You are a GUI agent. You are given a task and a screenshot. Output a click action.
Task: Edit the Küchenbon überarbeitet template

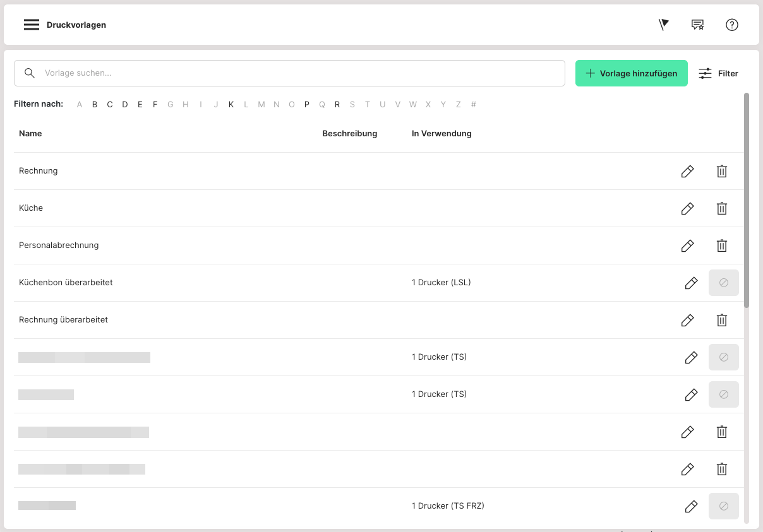(691, 283)
